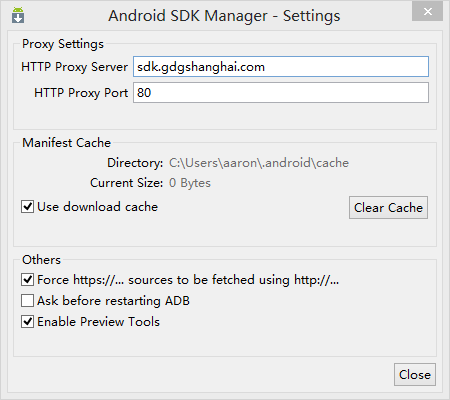The height and width of the screenshot is (400, 450).
Task: Focus the HTTP Proxy Port field
Action: click(281, 93)
